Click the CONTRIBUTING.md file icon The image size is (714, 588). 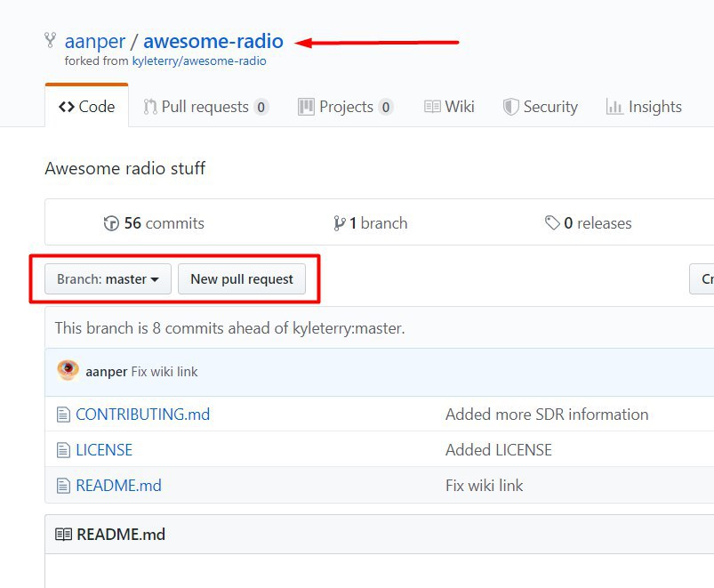tap(63, 415)
